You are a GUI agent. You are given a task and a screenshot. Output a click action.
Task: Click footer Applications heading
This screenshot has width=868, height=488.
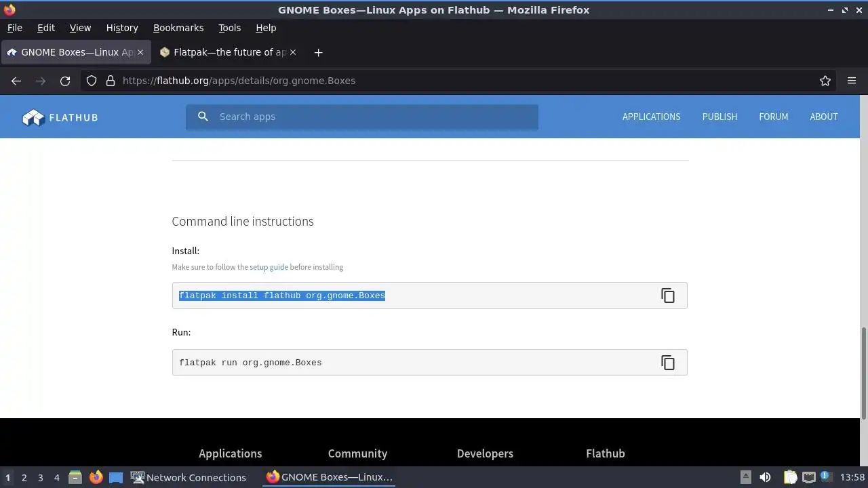pos(230,453)
